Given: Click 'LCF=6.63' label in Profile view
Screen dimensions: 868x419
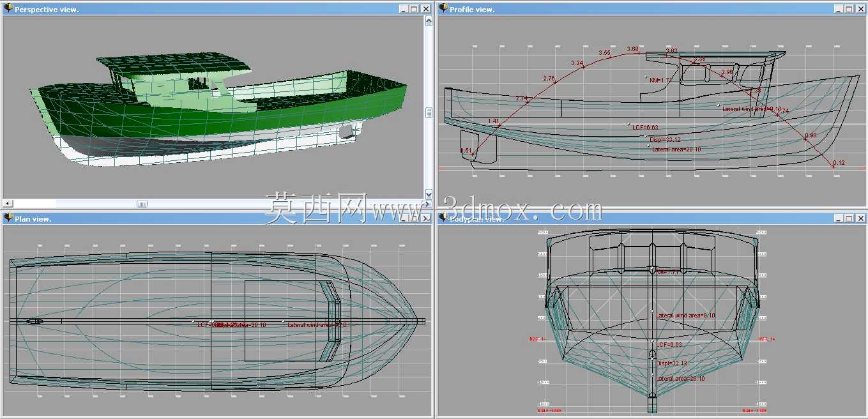Looking at the screenshot, I should point(645,128).
